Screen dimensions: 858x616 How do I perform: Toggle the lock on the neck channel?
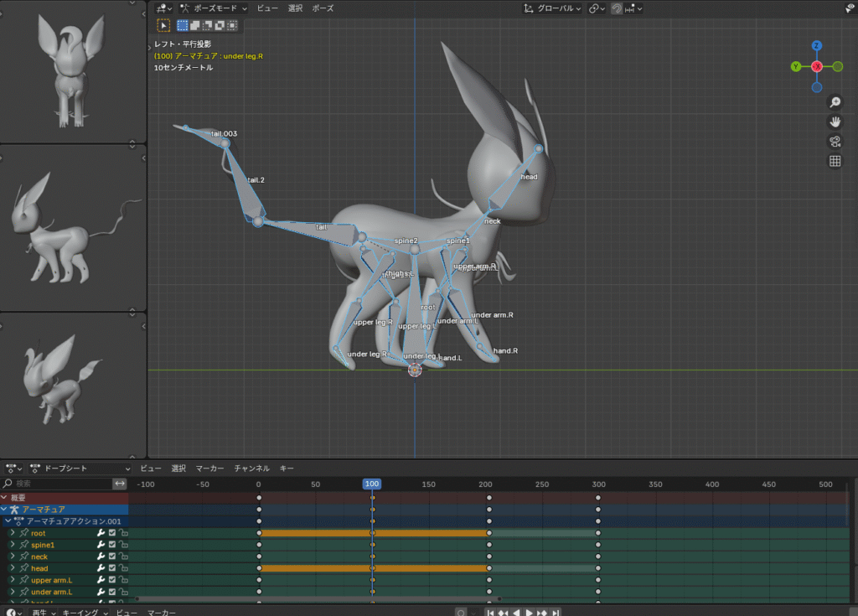click(x=123, y=556)
